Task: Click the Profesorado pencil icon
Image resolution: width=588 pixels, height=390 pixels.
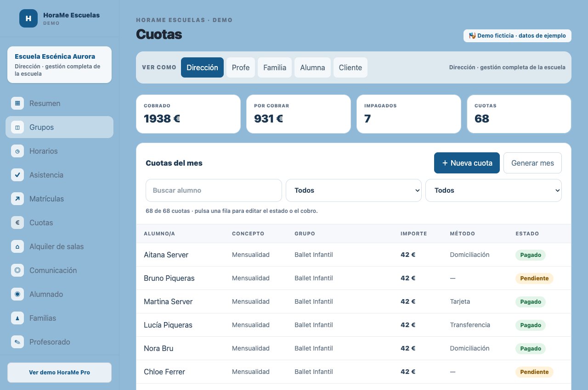Action: click(x=17, y=342)
